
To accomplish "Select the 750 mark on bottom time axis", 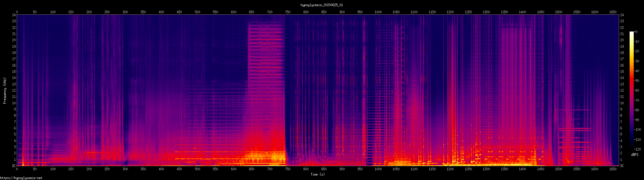I will pyautogui.click(x=288, y=169).
